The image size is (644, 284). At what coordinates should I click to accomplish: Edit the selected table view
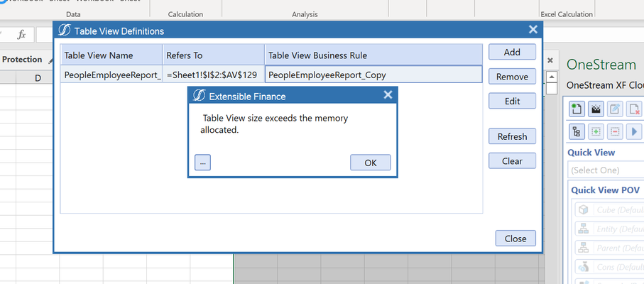click(x=512, y=101)
